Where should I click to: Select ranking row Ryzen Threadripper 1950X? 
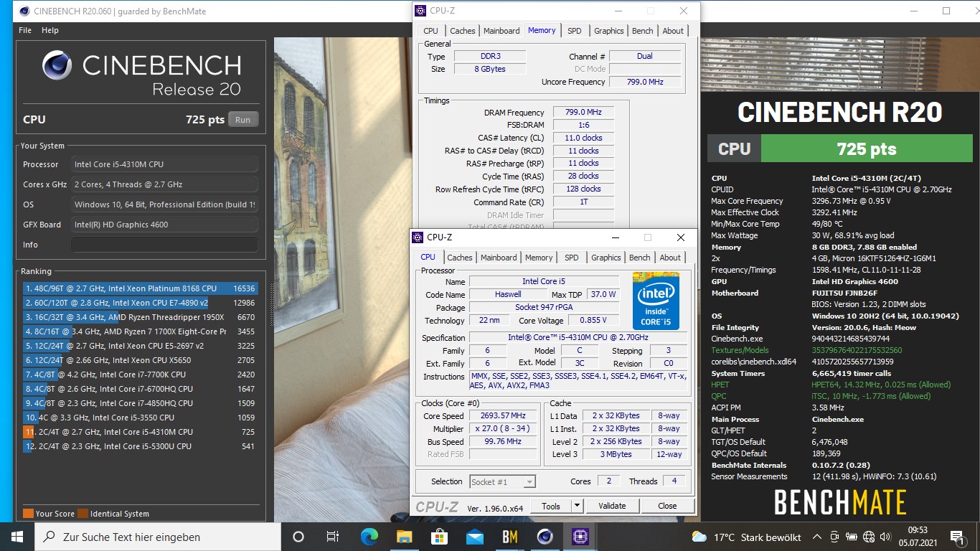coord(139,317)
